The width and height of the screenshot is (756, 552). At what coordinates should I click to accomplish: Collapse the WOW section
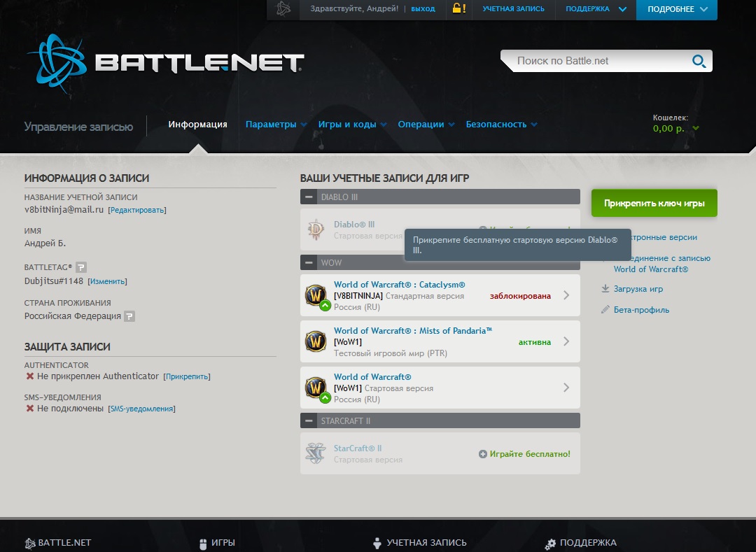309,262
